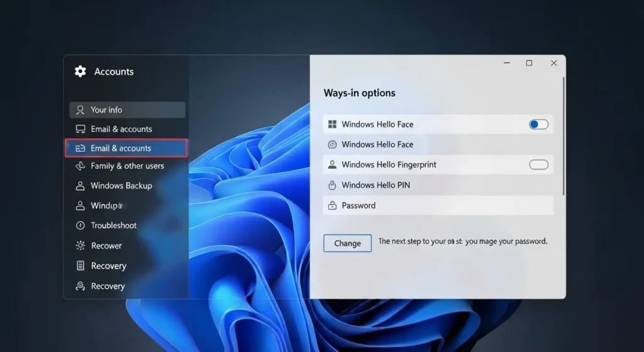Enable the Windows Hello Fingerprint toggle
Screen dimensions: 644x352
538,164
